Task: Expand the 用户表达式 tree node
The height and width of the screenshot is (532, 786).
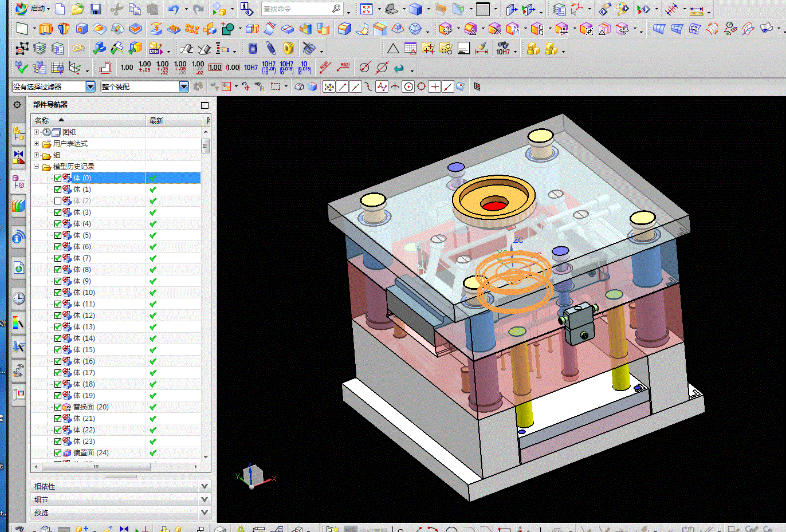Action: 37,144
